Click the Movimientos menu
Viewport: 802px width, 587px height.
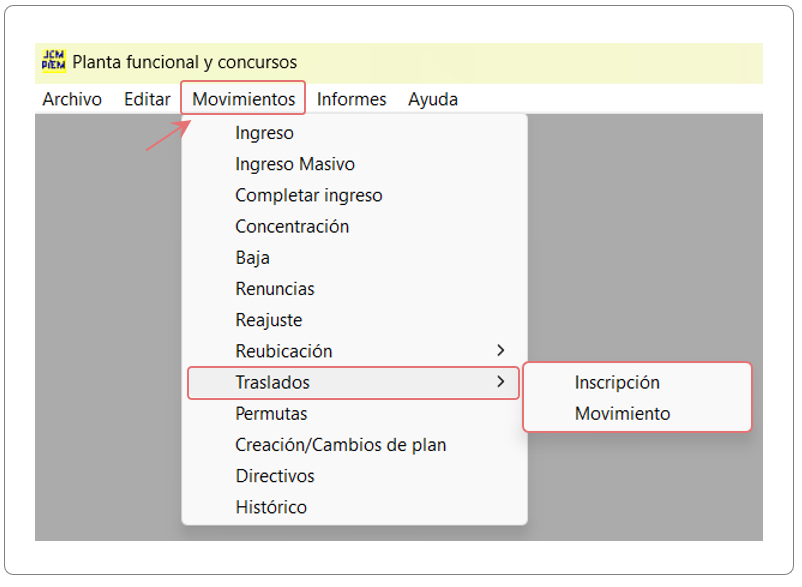tap(243, 99)
